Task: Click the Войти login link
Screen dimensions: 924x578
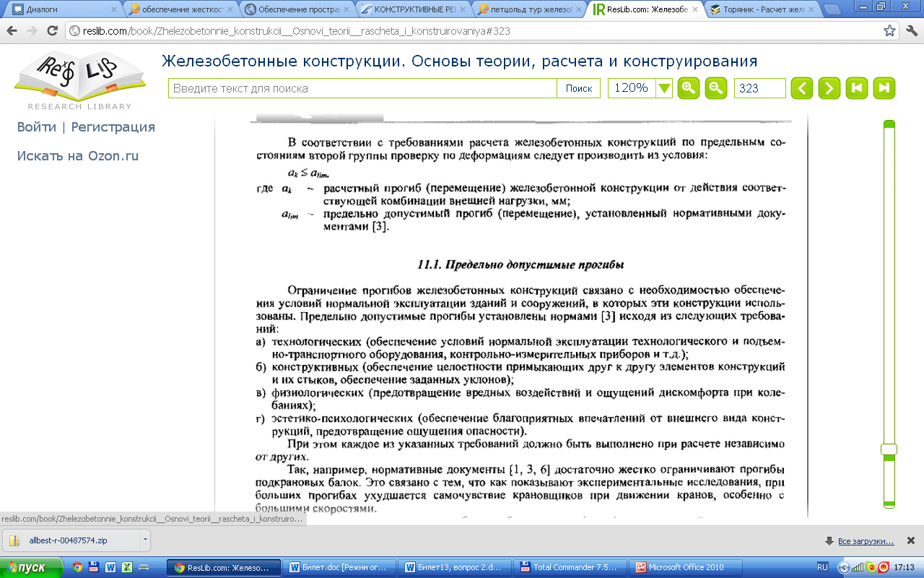Action: (x=37, y=127)
